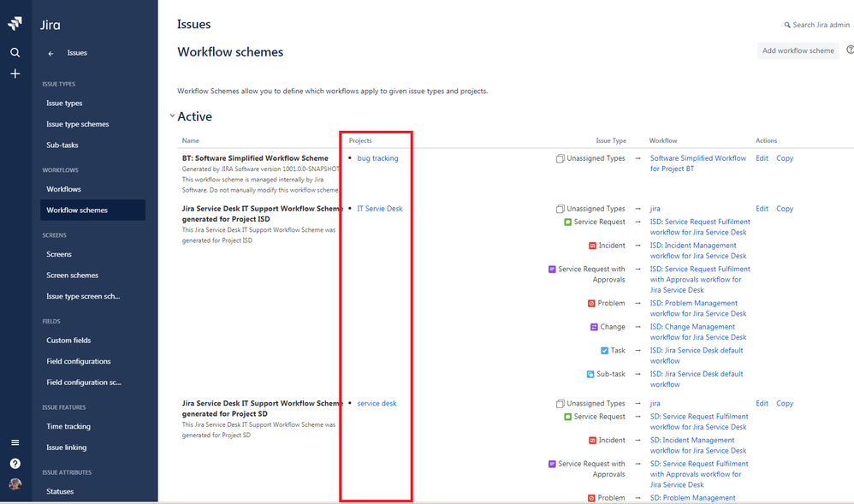The image size is (854, 504).
Task: Go to Sub-tasks in sidebar
Action: point(62,145)
